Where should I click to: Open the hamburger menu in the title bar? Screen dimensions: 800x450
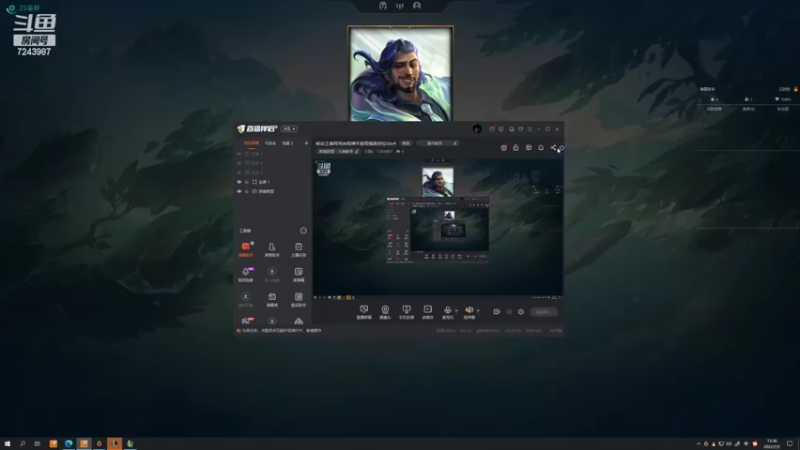(530, 129)
